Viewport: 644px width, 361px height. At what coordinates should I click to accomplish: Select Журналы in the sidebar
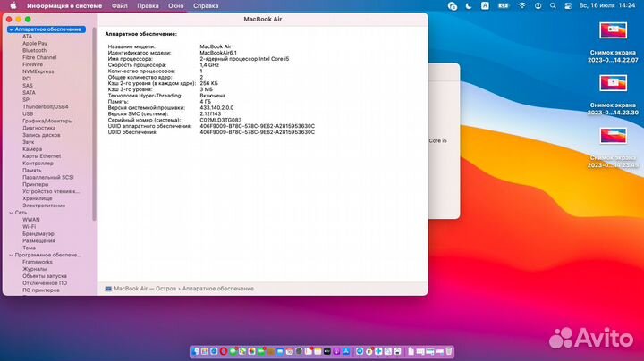(x=35, y=269)
